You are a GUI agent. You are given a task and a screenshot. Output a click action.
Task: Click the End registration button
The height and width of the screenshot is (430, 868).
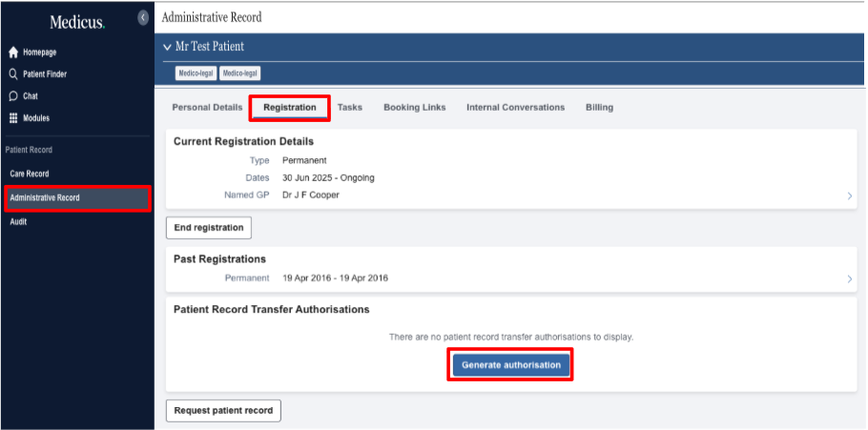[209, 228]
